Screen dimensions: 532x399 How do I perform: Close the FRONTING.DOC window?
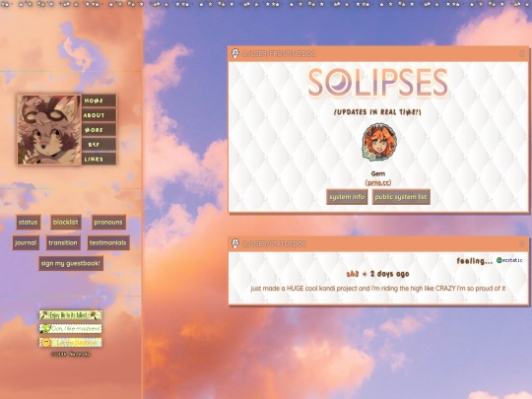tap(522, 53)
